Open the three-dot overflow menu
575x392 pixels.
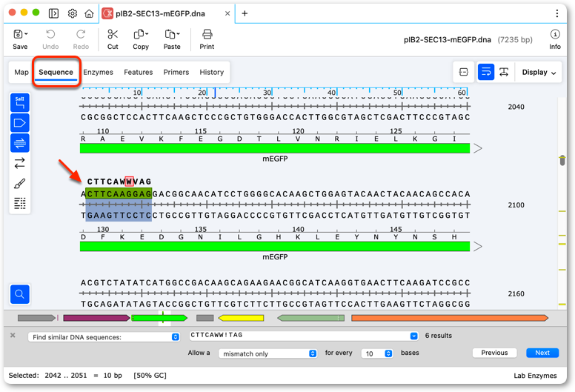coord(556,13)
